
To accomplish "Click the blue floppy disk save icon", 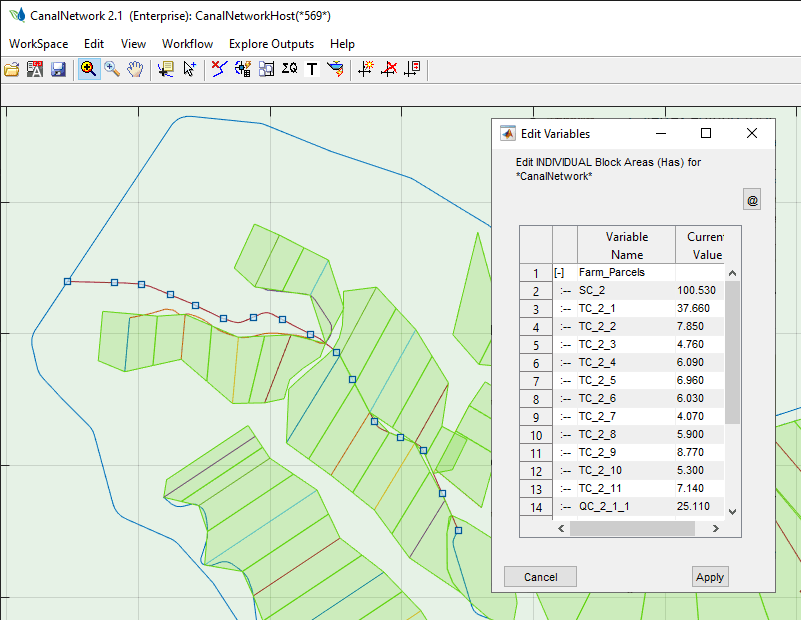I will click(x=58, y=69).
